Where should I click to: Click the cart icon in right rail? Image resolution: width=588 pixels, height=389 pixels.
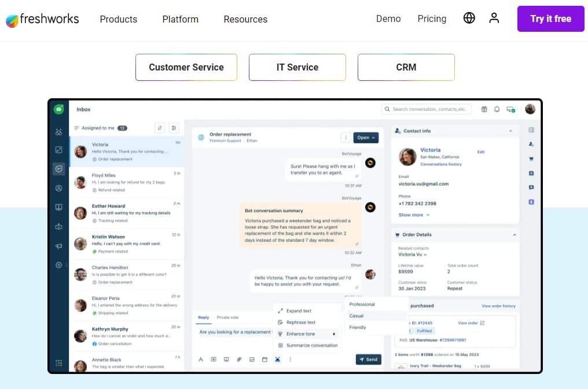[531, 159]
